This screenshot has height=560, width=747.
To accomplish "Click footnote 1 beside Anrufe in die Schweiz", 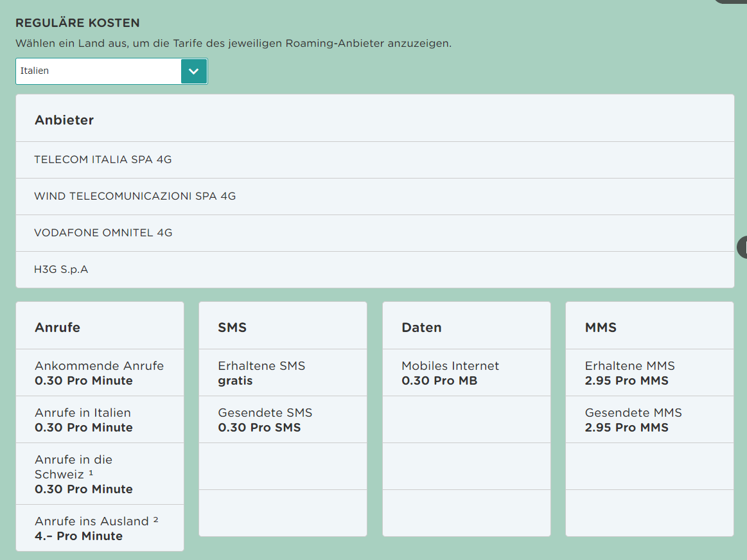I will point(91,473).
